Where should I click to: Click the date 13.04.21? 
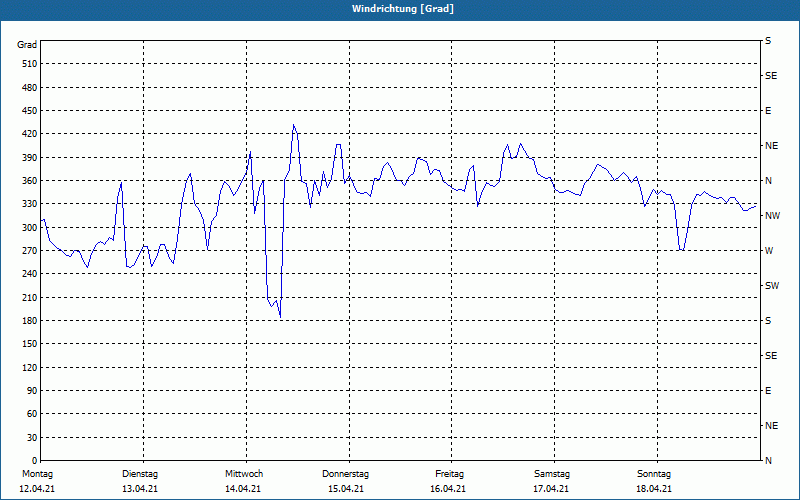pyautogui.click(x=140, y=489)
